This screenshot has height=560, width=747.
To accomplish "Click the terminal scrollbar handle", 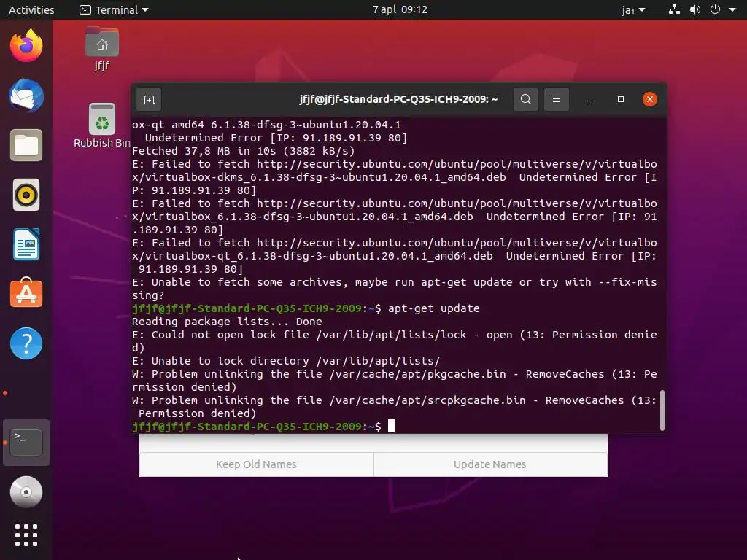I will 662,410.
